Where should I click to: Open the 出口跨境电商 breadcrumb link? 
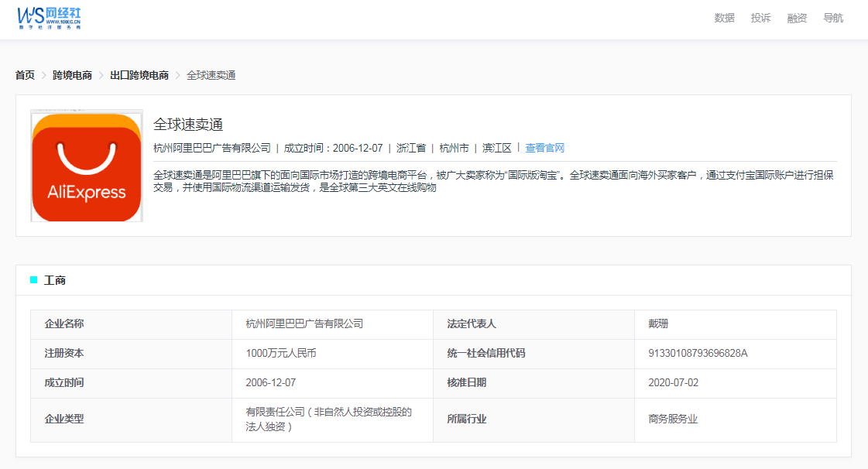click(139, 75)
